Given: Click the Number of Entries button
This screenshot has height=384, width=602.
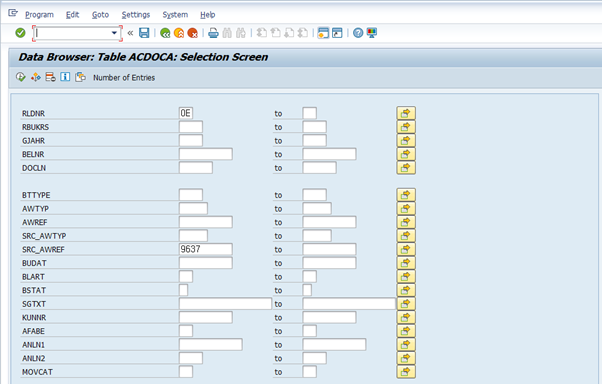Looking at the screenshot, I should [124, 78].
